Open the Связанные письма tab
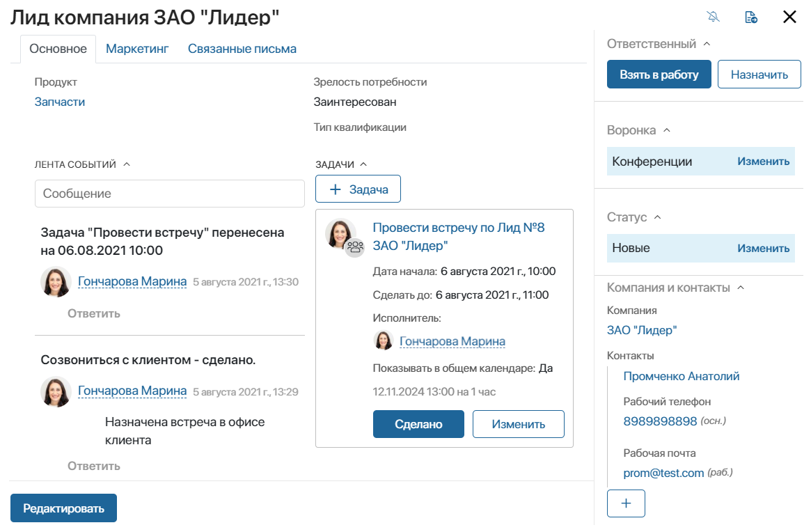Image resolution: width=811 pixels, height=532 pixels. pos(242,49)
